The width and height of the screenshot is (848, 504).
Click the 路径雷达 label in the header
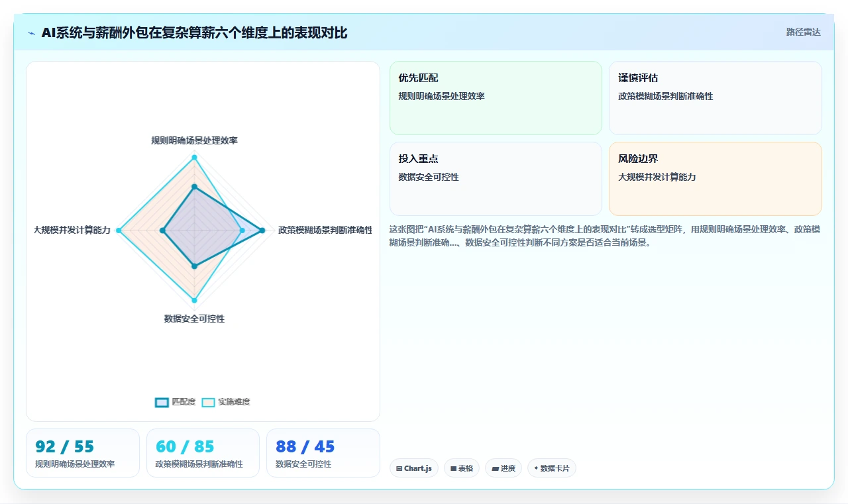803,32
